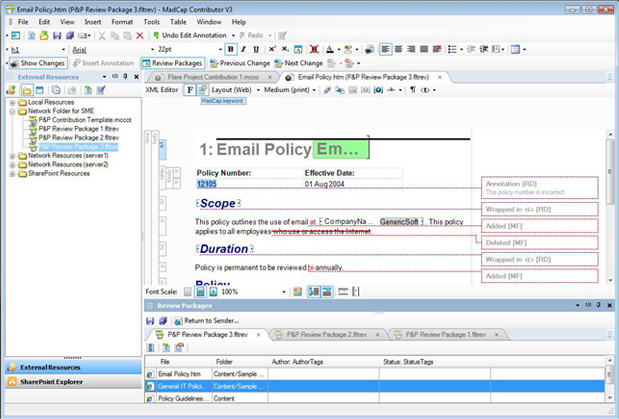Image resolution: width=619 pixels, height=419 pixels.
Task: Click the Save All icon in Review Packages panel
Action: 163,321
